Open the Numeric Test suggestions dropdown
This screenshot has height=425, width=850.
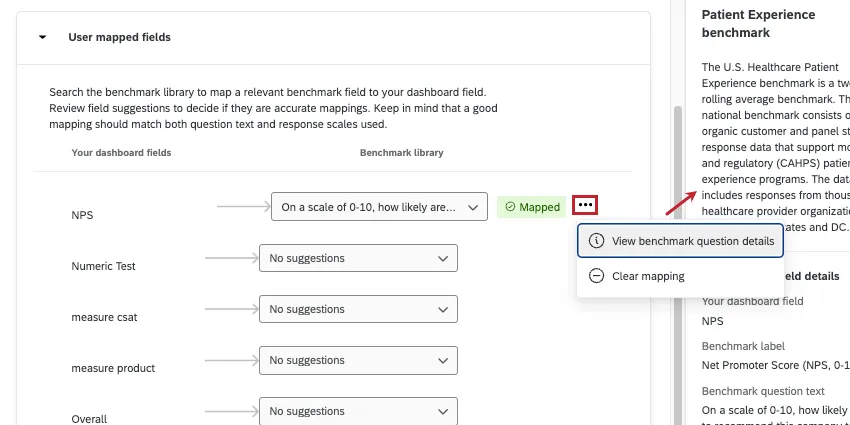pyautogui.click(x=358, y=258)
